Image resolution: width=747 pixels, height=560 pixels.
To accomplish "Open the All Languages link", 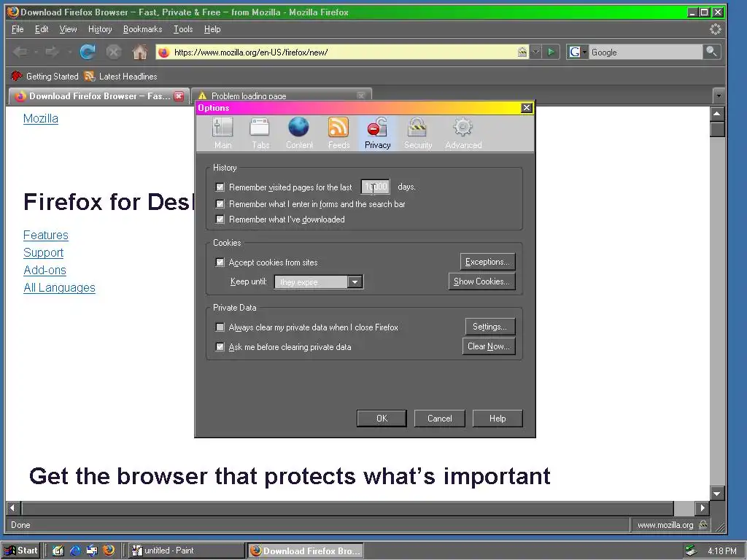I will [59, 287].
